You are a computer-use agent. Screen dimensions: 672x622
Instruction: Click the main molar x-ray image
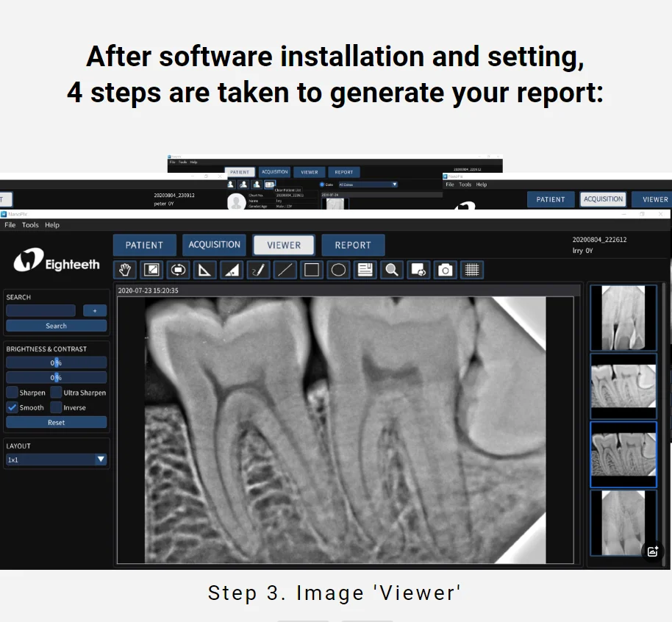[x=345, y=430]
